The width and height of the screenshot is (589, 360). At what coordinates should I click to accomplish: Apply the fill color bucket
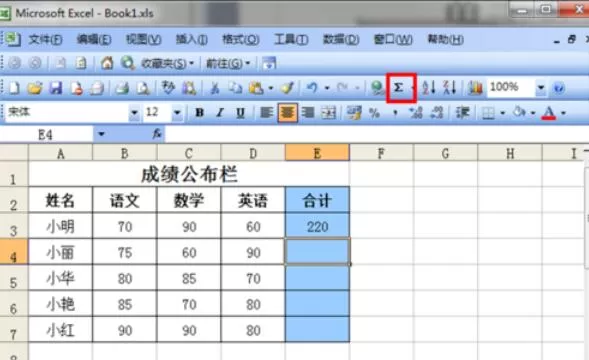(x=520, y=112)
